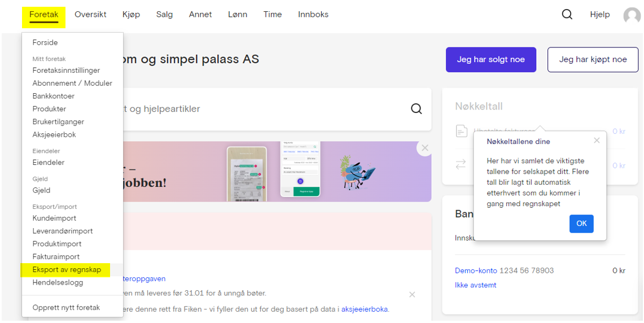Open the Lønn menu
This screenshot has height=323, width=644.
pos(238,15)
